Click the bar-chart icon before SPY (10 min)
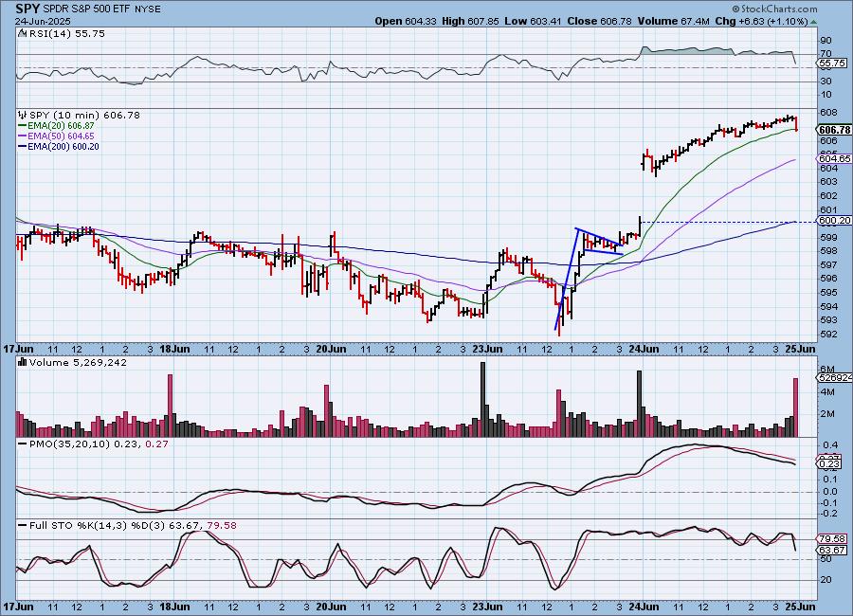This screenshot has width=853, height=616. point(23,115)
